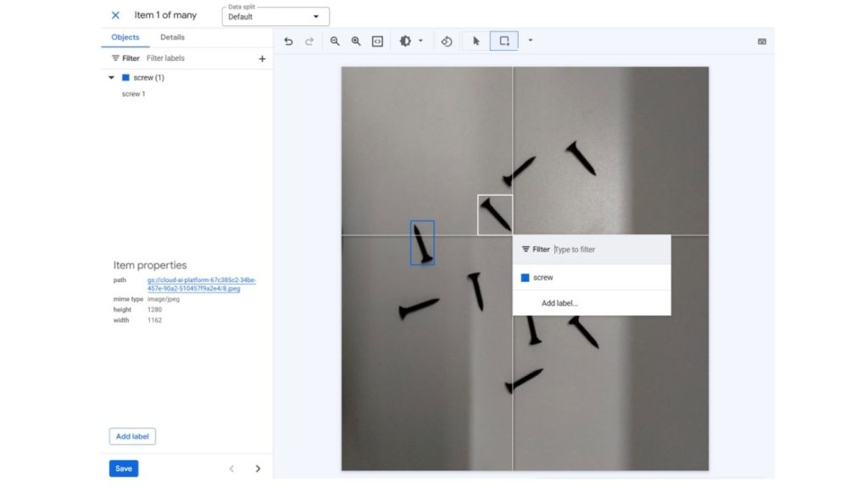Fit the image to the viewport
The height and width of the screenshot is (488, 868).
pos(377,41)
